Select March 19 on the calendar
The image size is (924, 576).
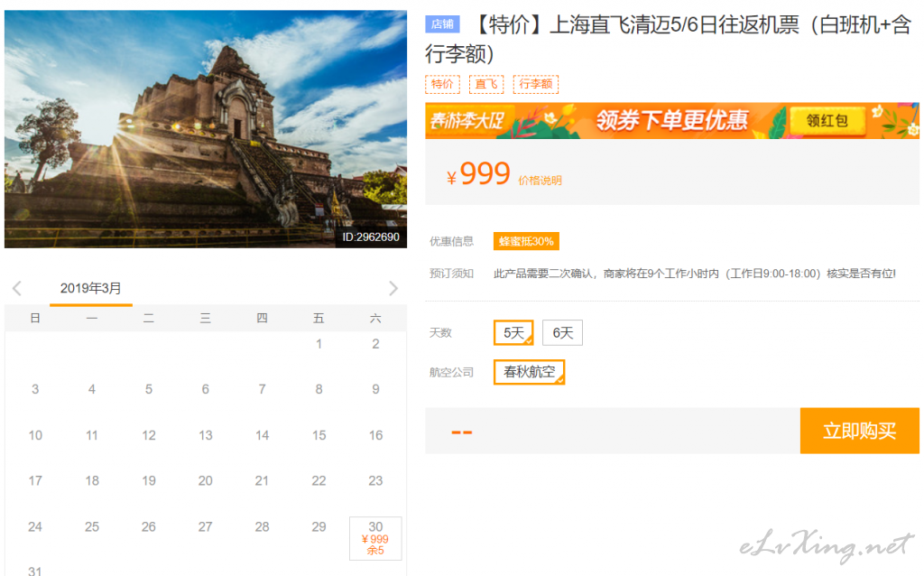click(149, 481)
